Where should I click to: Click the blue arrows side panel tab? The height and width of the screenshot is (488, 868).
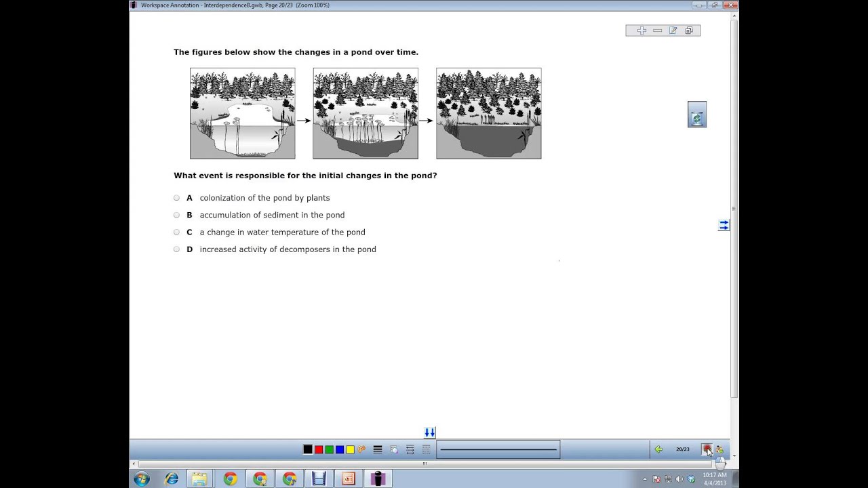tap(724, 225)
